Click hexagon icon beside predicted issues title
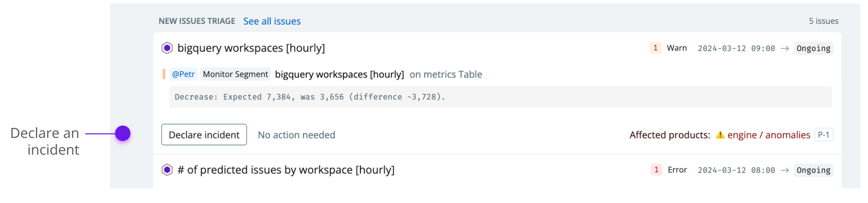Image resolution: width=868 pixels, height=203 pixels. [167, 170]
